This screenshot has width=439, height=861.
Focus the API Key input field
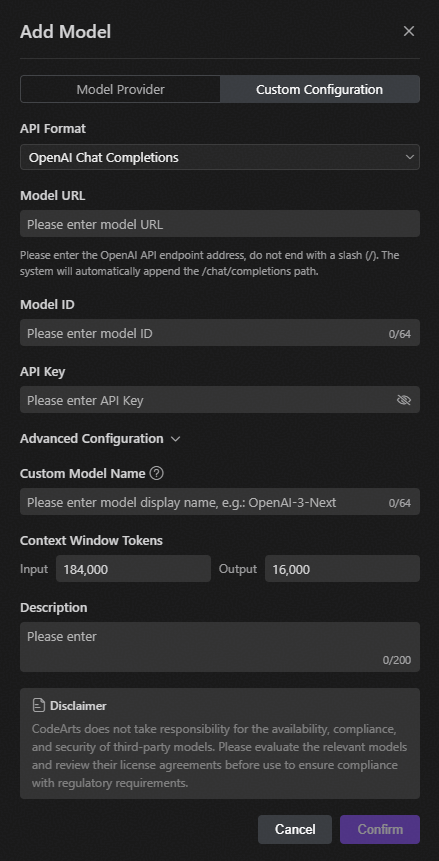coord(220,400)
